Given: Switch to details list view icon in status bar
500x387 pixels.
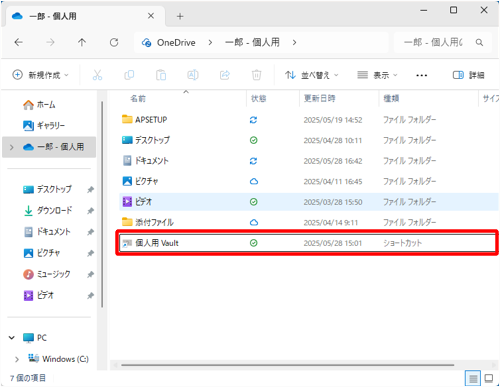Looking at the screenshot, I should point(473,378).
